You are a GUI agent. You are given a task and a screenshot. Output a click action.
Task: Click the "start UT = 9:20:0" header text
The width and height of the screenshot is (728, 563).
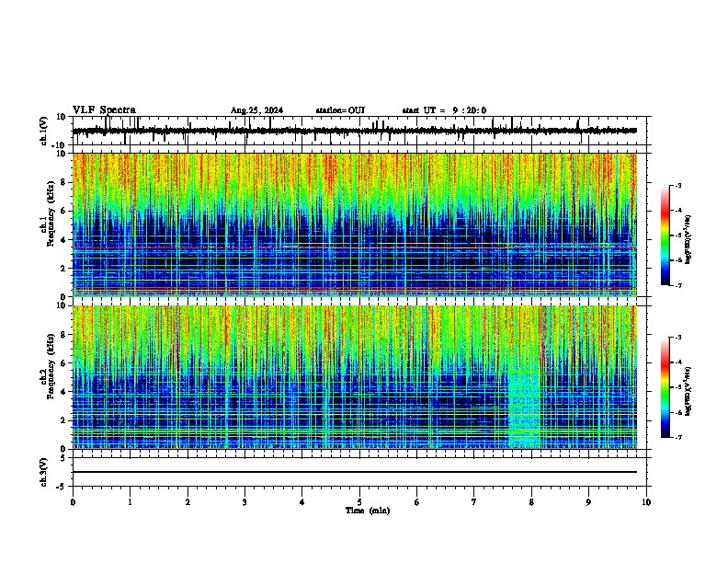point(444,110)
